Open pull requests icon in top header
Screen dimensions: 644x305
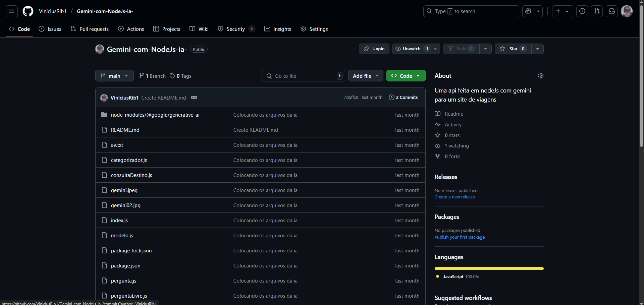pos(597,11)
